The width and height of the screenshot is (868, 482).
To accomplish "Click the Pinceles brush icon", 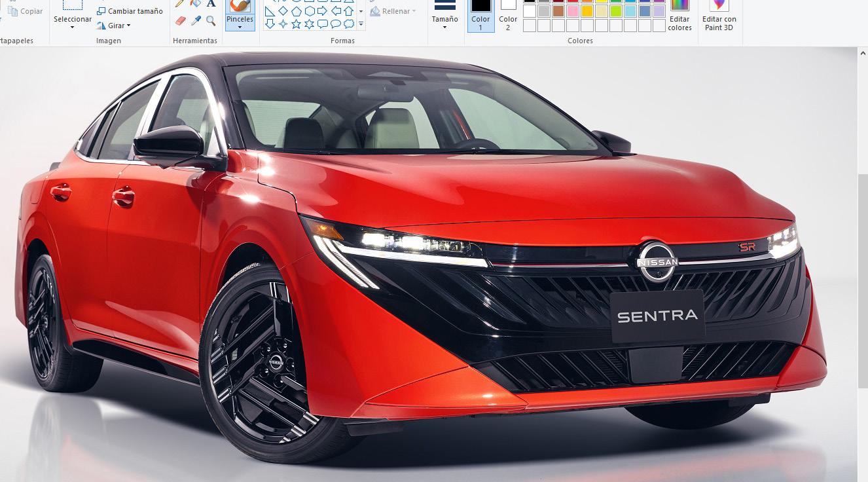I will click(x=240, y=5).
